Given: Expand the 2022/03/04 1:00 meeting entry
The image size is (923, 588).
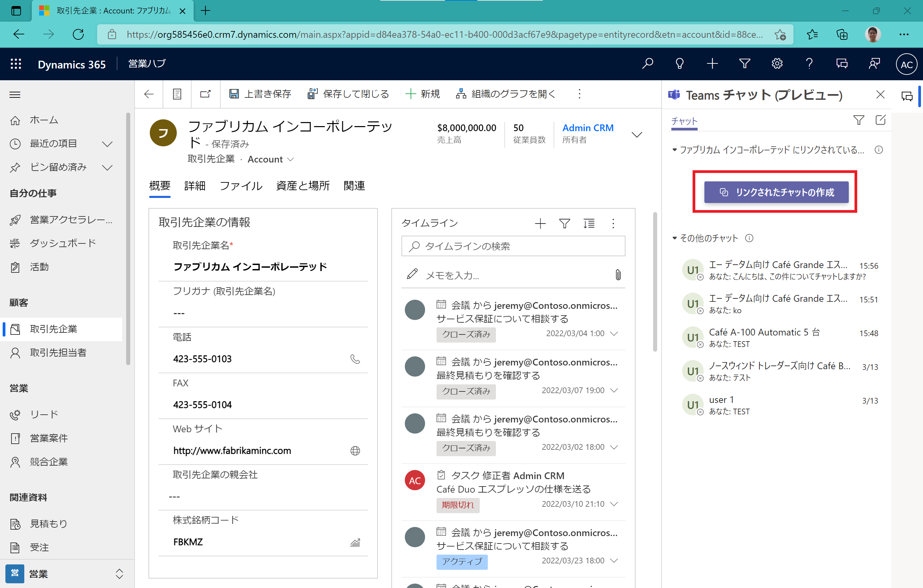Looking at the screenshot, I should tap(614, 334).
